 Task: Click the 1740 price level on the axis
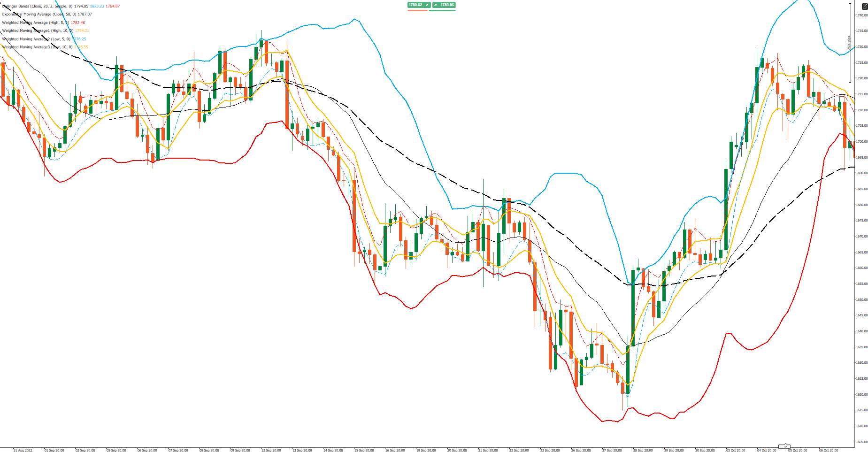pos(861,15)
